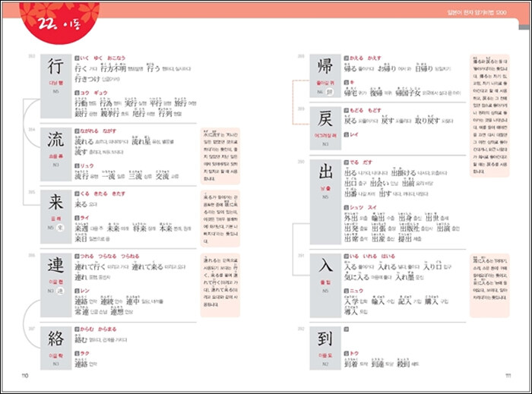Click the example word 行きつけ
532x394 pixels.
87,79
